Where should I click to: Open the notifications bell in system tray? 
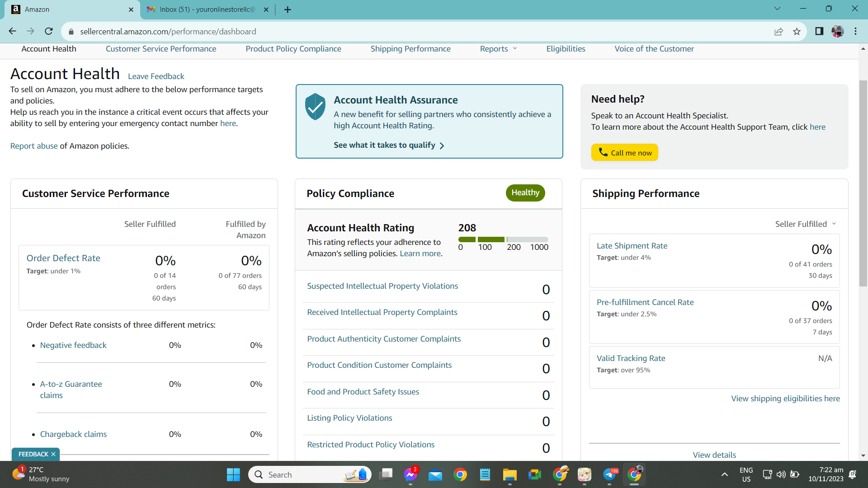(x=853, y=474)
